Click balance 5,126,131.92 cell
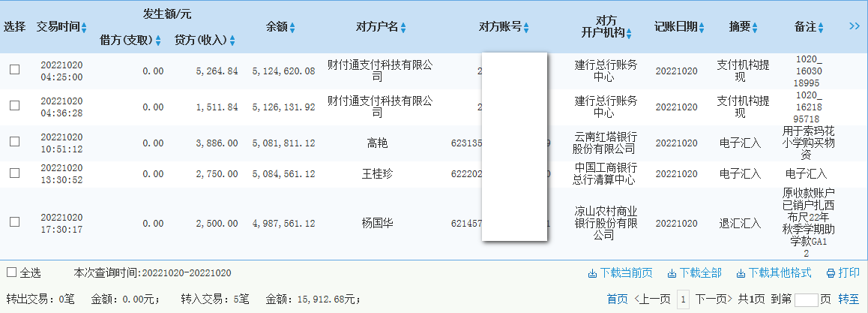868x313 pixels. tap(283, 107)
